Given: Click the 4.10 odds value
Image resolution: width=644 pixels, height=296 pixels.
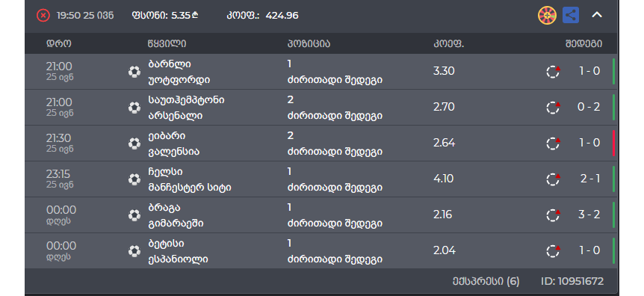Looking at the screenshot, I should [x=444, y=179].
